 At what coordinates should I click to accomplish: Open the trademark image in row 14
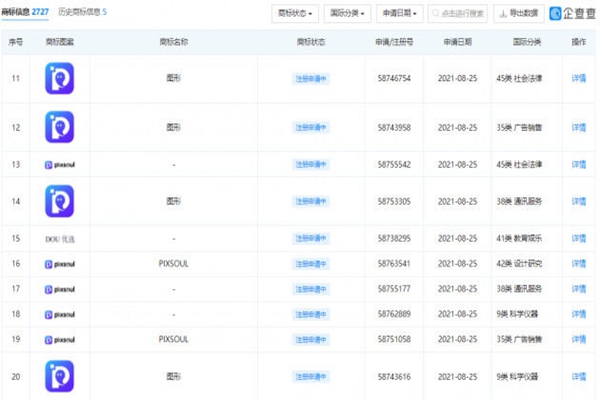59,201
